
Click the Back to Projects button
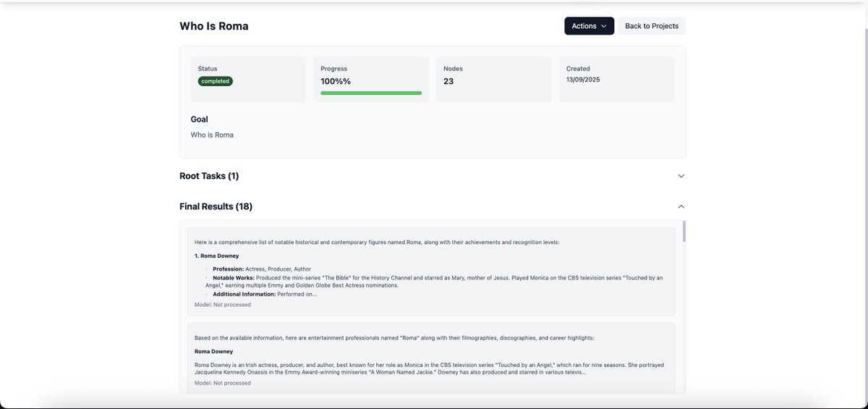click(x=652, y=26)
